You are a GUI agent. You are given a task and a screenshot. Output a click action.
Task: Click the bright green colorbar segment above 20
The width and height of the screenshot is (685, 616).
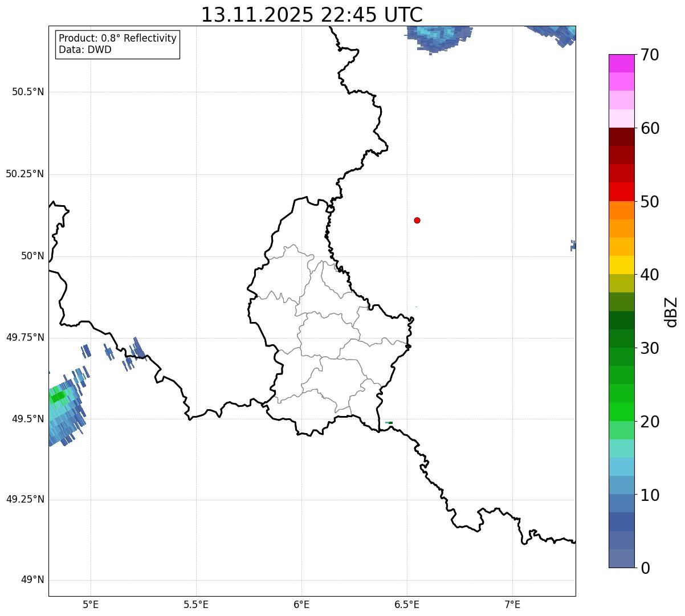621,411
